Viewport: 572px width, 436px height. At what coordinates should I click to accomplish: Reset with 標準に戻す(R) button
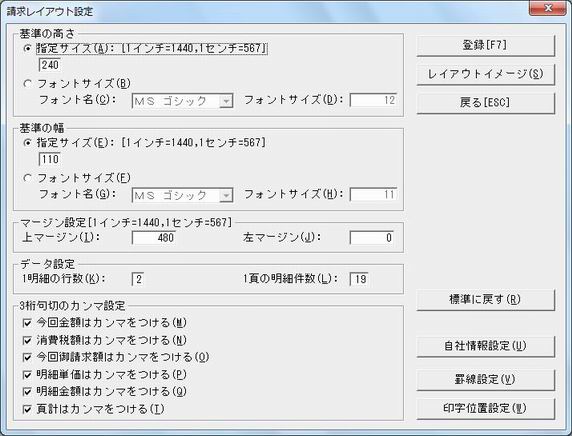pyautogui.click(x=486, y=300)
